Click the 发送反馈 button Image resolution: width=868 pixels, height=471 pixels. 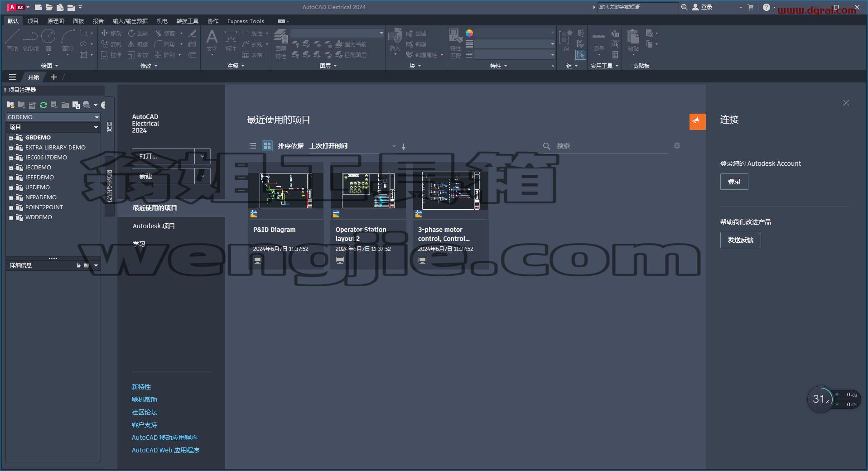pos(740,240)
